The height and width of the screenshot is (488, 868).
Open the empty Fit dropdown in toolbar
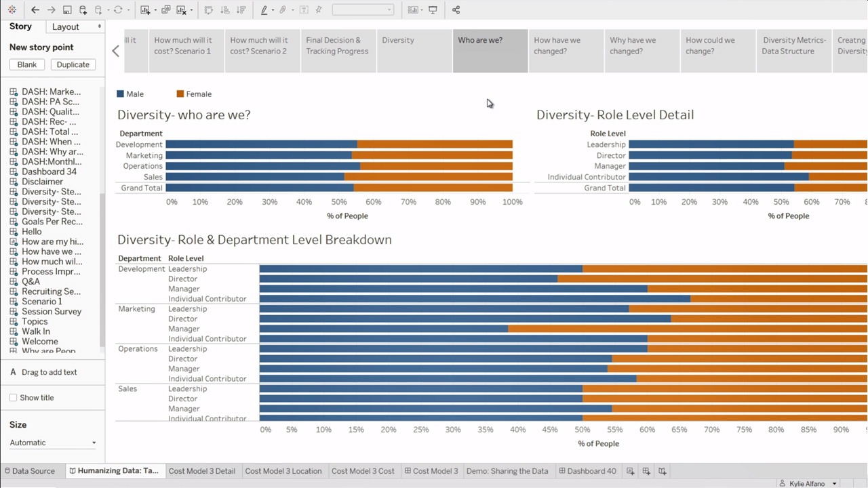click(x=363, y=10)
